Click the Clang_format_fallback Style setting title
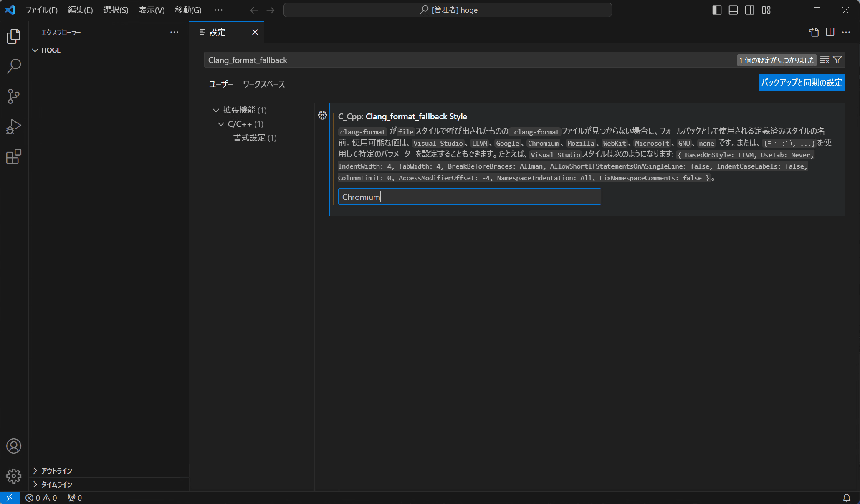This screenshot has width=860, height=504. click(402, 116)
